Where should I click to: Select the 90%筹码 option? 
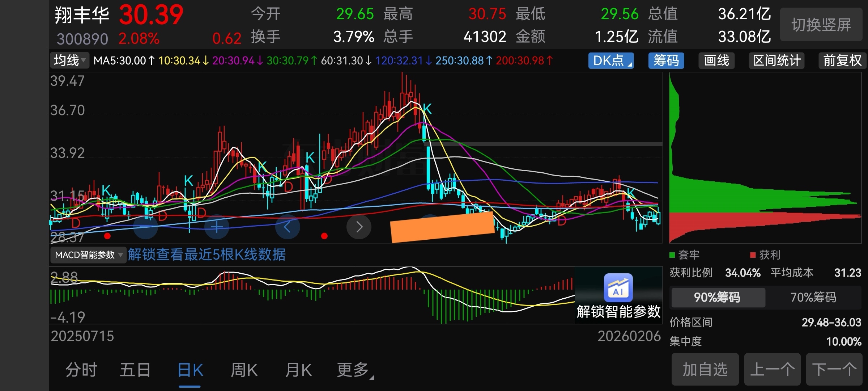click(x=718, y=297)
